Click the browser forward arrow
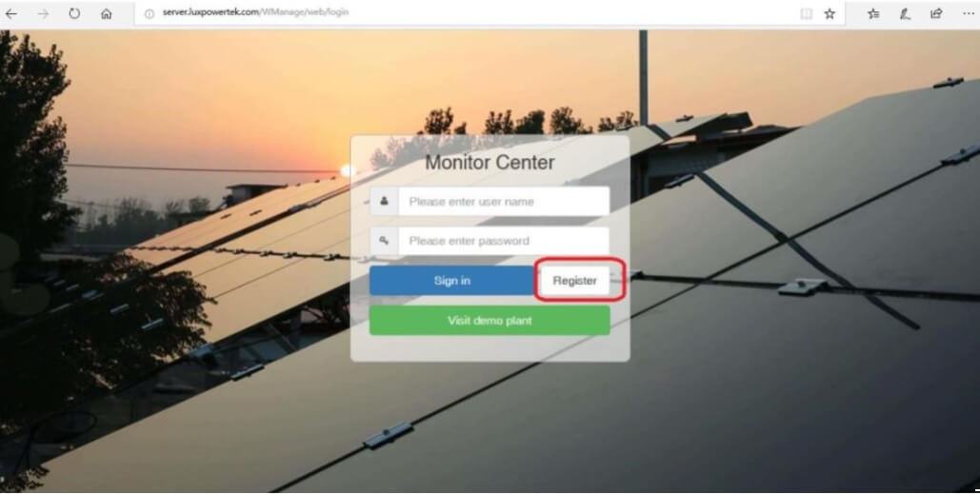The width and height of the screenshot is (980, 494). 43,13
